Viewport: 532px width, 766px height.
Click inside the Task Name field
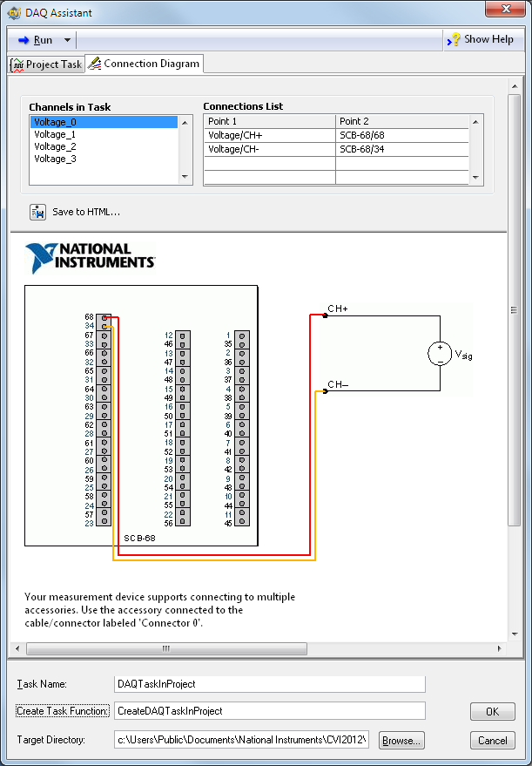coord(270,684)
